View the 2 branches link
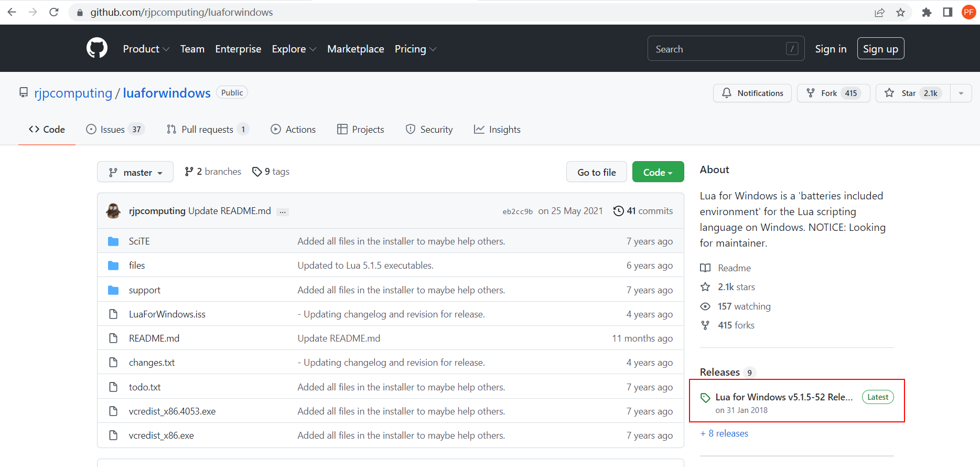Viewport: 980px width, 467px height. [x=213, y=172]
